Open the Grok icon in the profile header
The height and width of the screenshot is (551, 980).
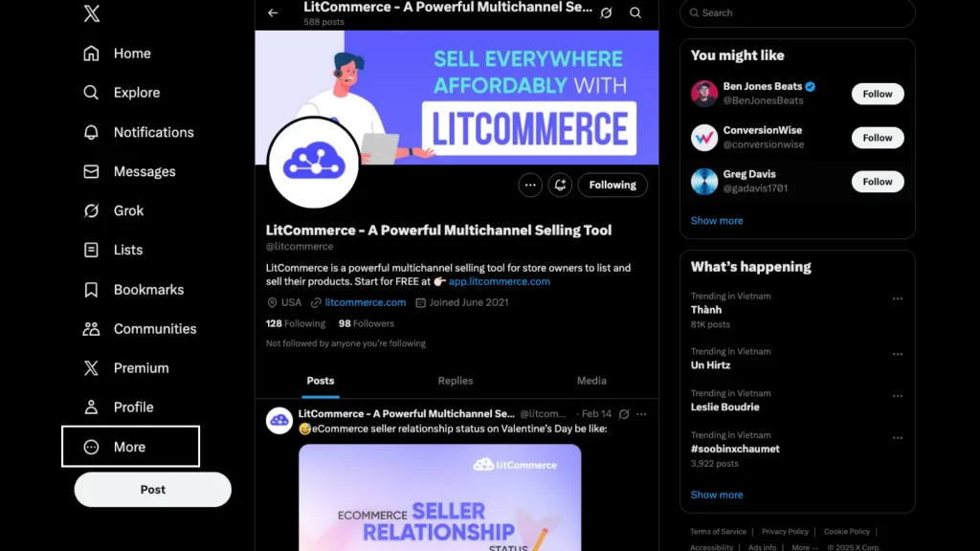tap(606, 12)
